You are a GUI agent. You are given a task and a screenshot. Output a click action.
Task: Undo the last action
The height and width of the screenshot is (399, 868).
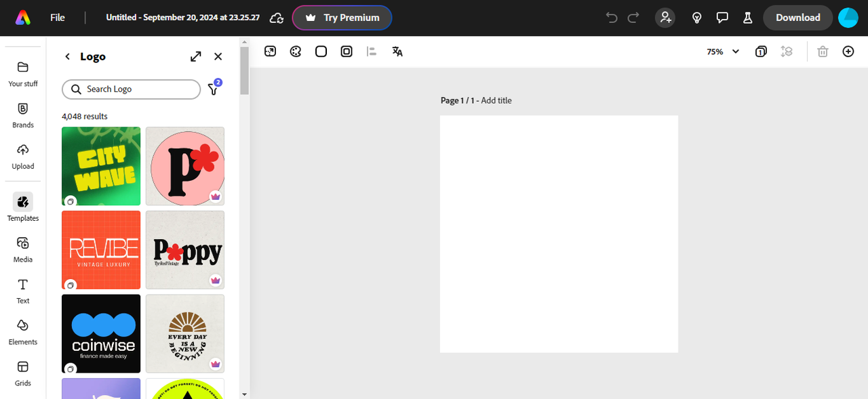pos(612,18)
